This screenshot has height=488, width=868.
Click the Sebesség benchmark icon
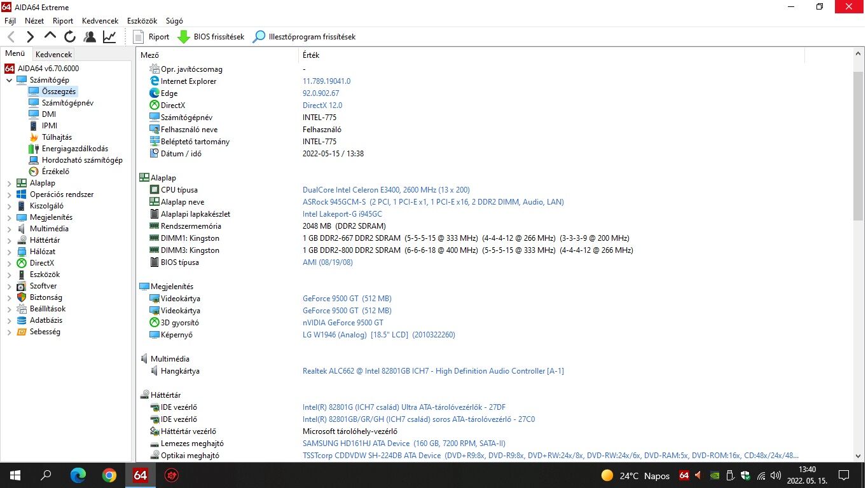[x=22, y=332]
